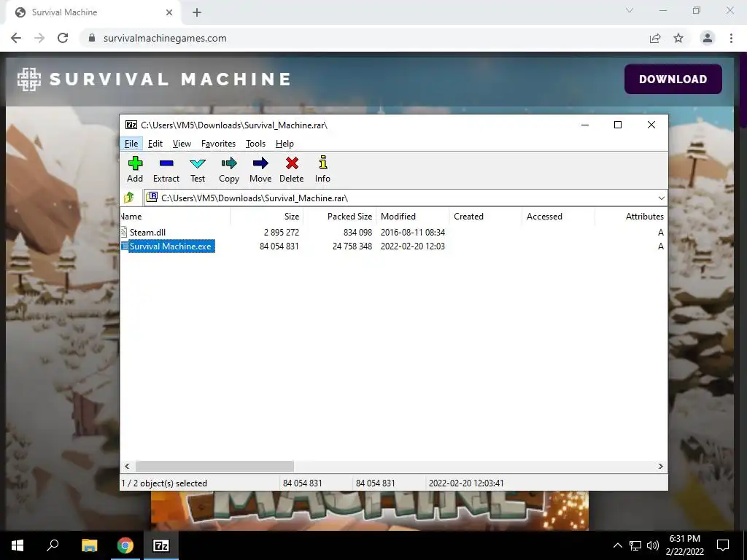Show hidden system tray icons
The width and height of the screenshot is (747, 560).
[x=617, y=545]
